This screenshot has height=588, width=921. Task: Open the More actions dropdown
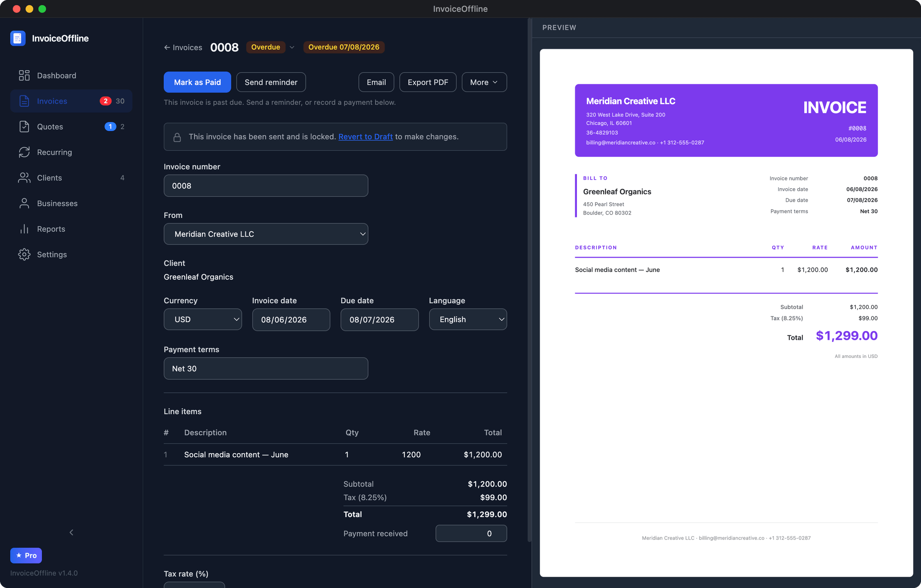[x=484, y=82]
